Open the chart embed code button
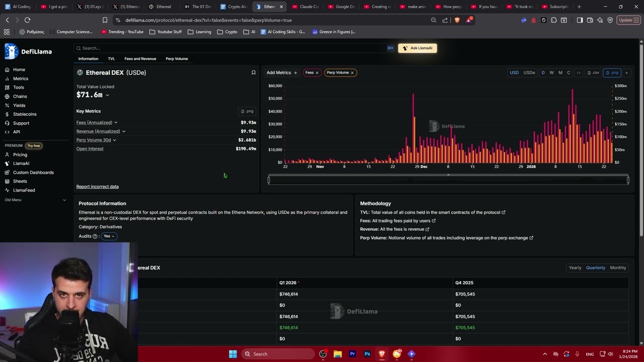The height and width of the screenshot is (362, 644). 579,72
